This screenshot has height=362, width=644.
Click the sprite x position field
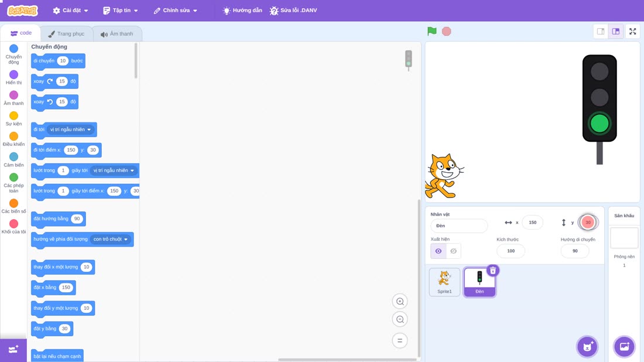tap(532, 222)
